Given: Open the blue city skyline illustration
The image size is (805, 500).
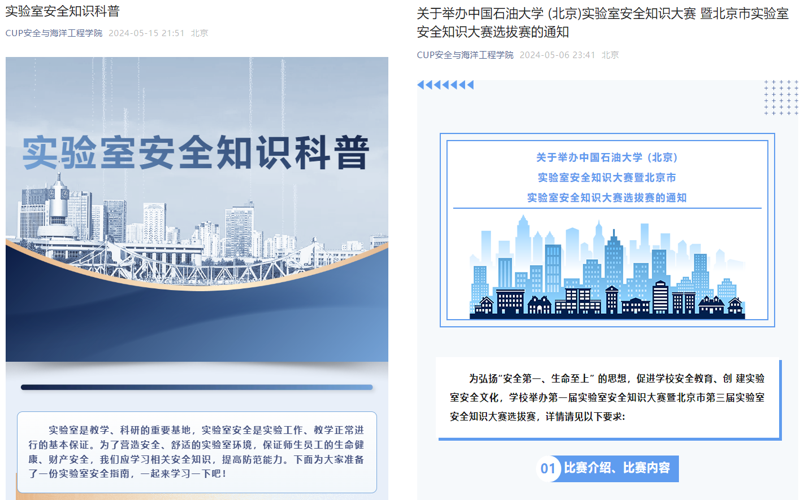Looking at the screenshot, I should (606, 270).
